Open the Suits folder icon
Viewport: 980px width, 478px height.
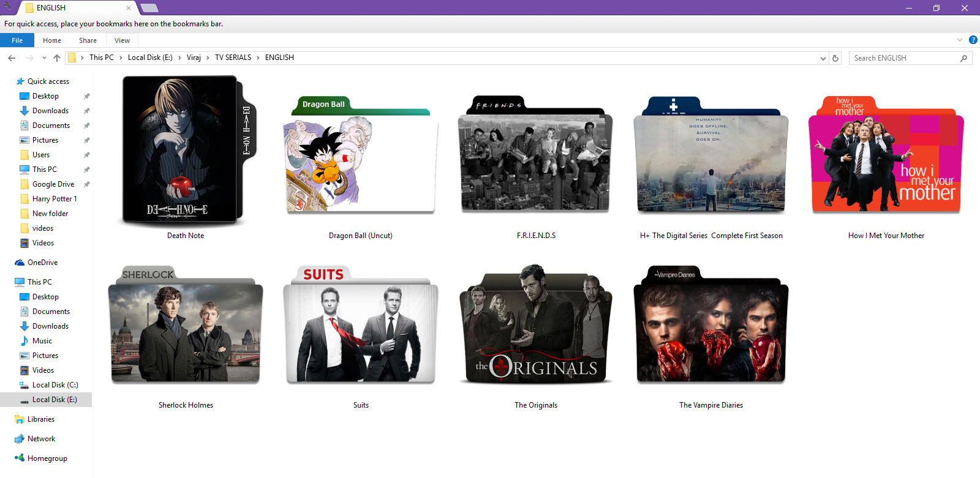click(x=361, y=325)
